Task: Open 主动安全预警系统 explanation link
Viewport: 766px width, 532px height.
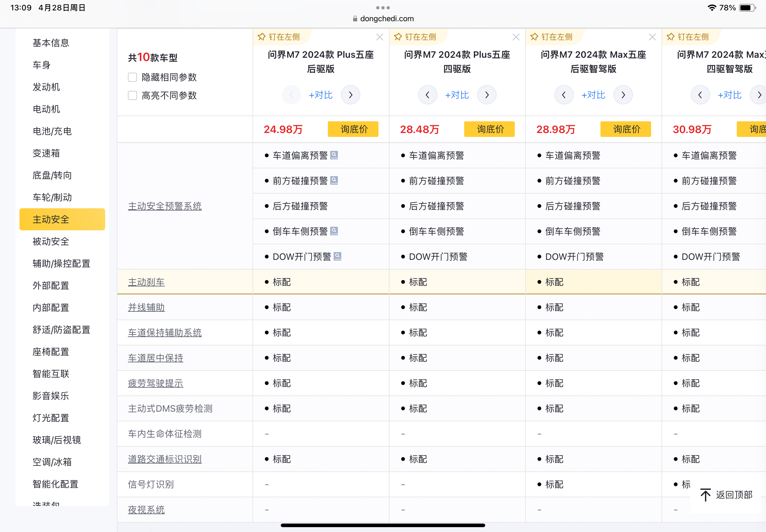Action: click(165, 206)
